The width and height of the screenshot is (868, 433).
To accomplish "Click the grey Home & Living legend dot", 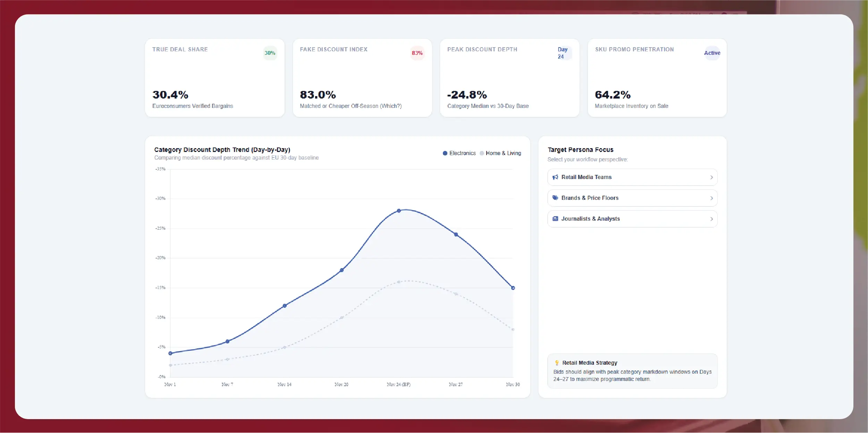I will 482,153.
